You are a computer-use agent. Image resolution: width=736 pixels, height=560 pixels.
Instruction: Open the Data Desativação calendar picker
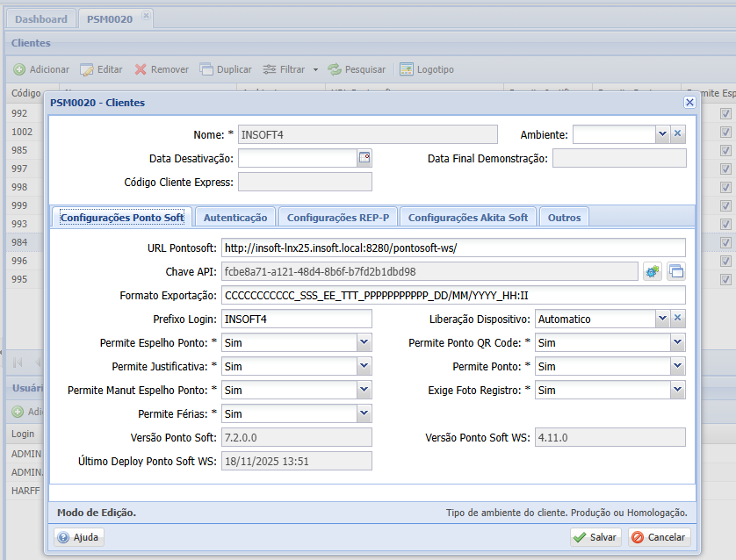(364, 158)
